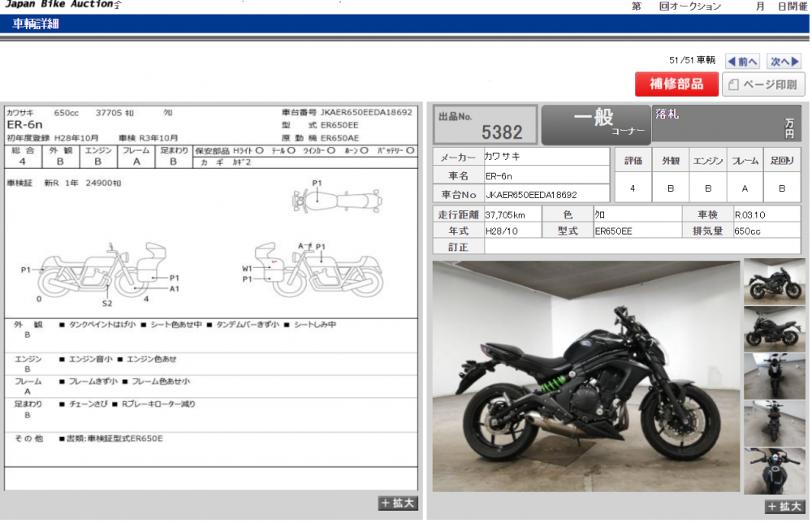The height and width of the screenshot is (523, 812).
Task: Click 初年度登録 H28年10月 on the inspection sheet
Action: tap(52, 138)
